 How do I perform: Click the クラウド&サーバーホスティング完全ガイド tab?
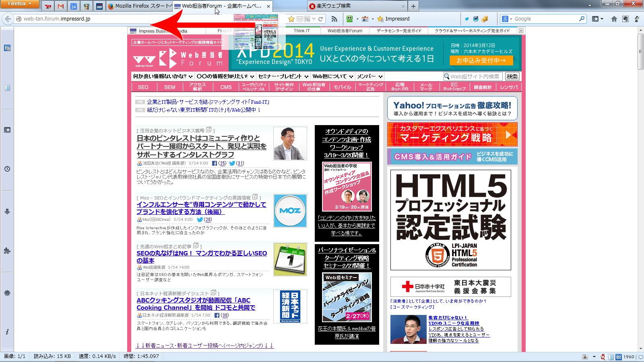(x=472, y=31)
